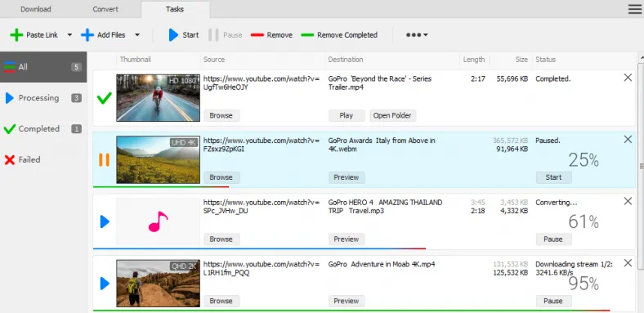
Task: Click the UHD 4K yellow field thumbnail
Action: (x=158, y=160)
